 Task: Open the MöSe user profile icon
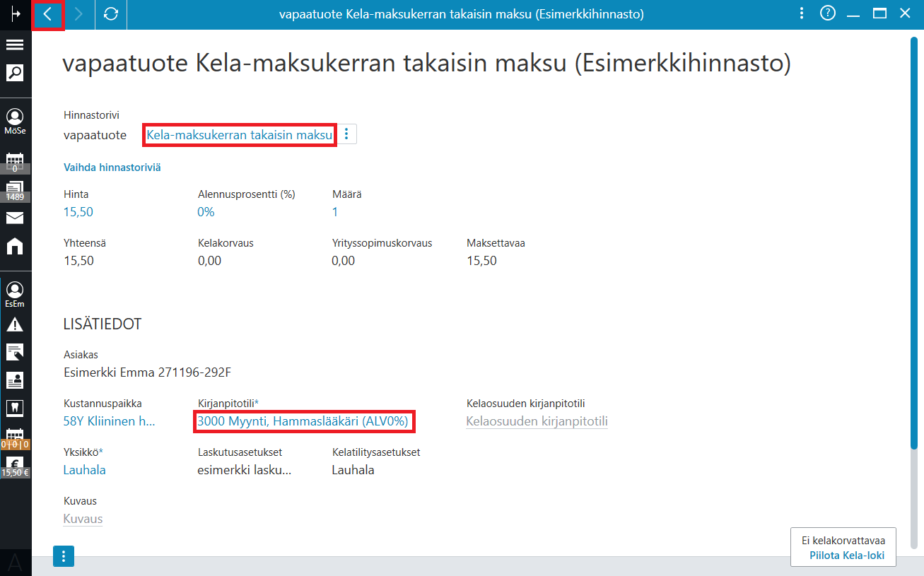click(x=15, y=121)
